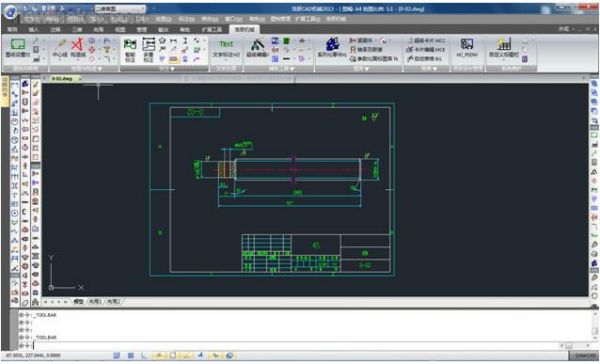Screen dimensions: 600x364
Task: Click the gray button at status bar right end
Action: click(x=583, y=356)
